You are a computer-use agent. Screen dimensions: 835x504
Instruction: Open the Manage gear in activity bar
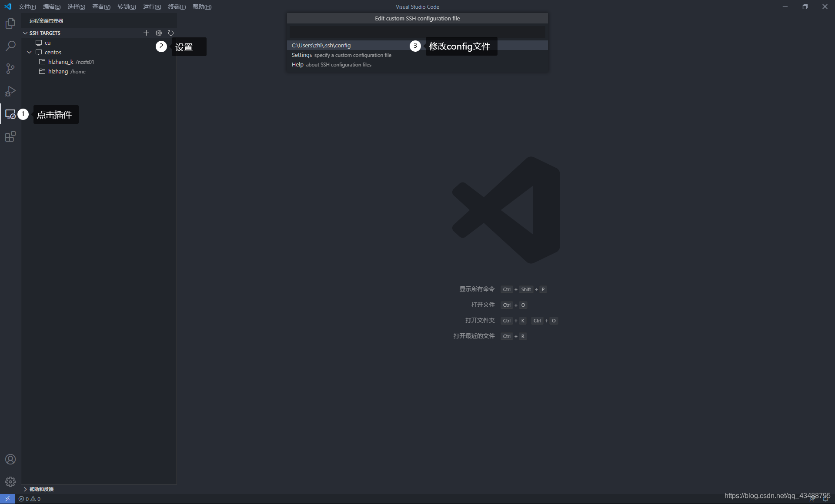click(10, 482)
